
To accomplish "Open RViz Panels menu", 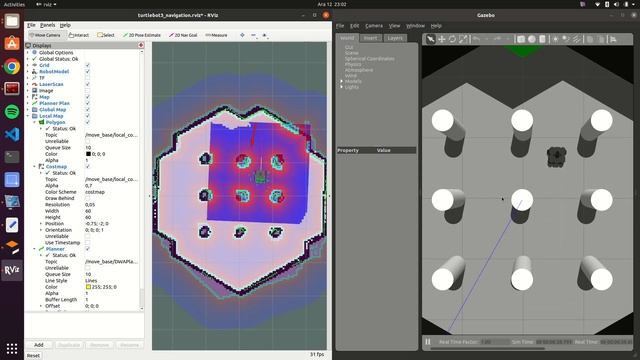I will pos(47,25).
